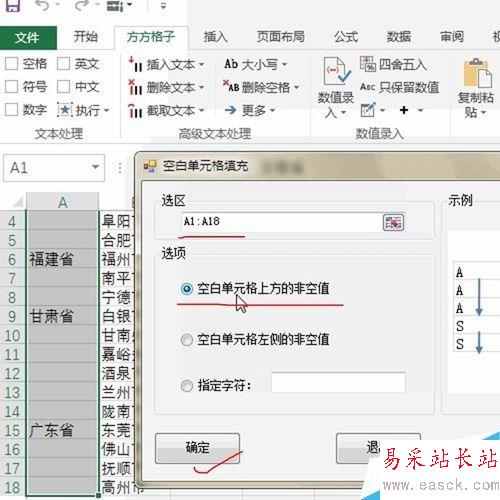Click the 选区 range field showing A1:A18
This screenshot has width=500, height=500.
(281, 222)
